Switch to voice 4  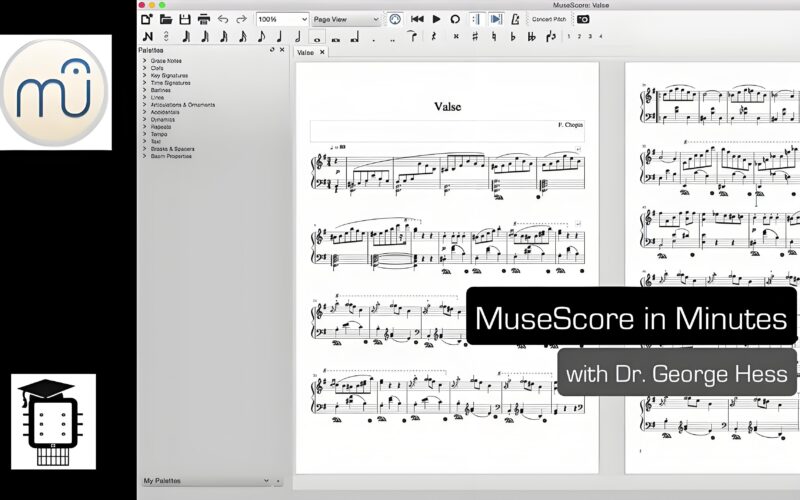click(x=601, y=36)
